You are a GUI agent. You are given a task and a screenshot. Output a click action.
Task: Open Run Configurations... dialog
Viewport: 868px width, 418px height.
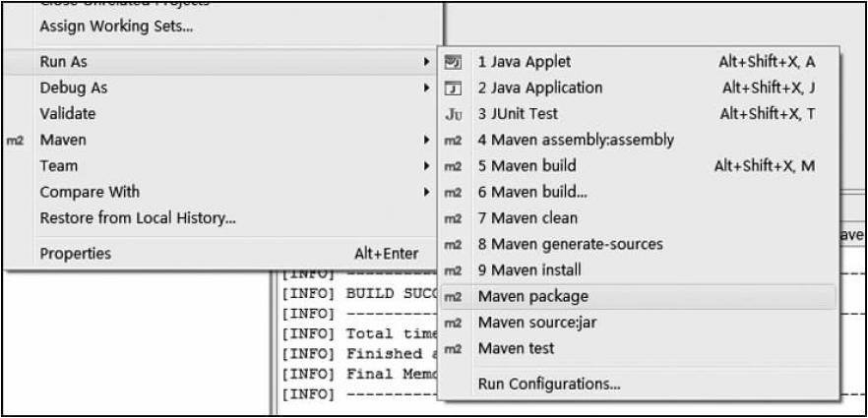point(548,384)
